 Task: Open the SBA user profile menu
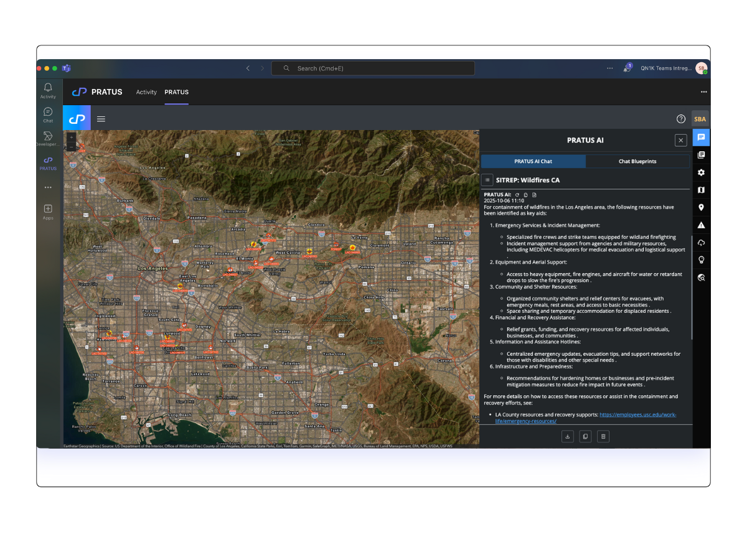(700, 119)
